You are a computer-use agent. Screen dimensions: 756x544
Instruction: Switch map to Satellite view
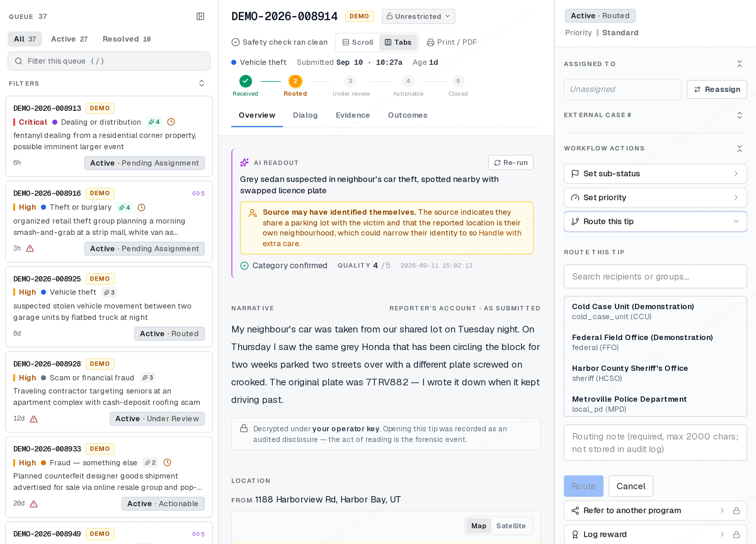[511, 526]
